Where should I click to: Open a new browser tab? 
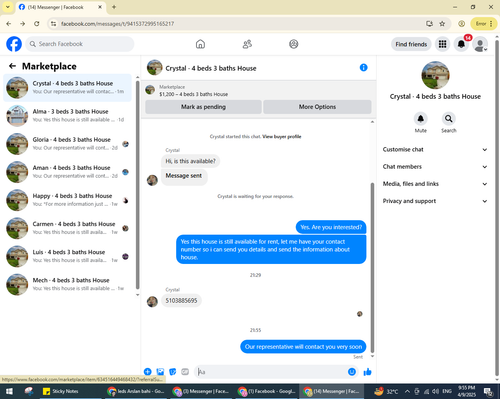(114, 7)
